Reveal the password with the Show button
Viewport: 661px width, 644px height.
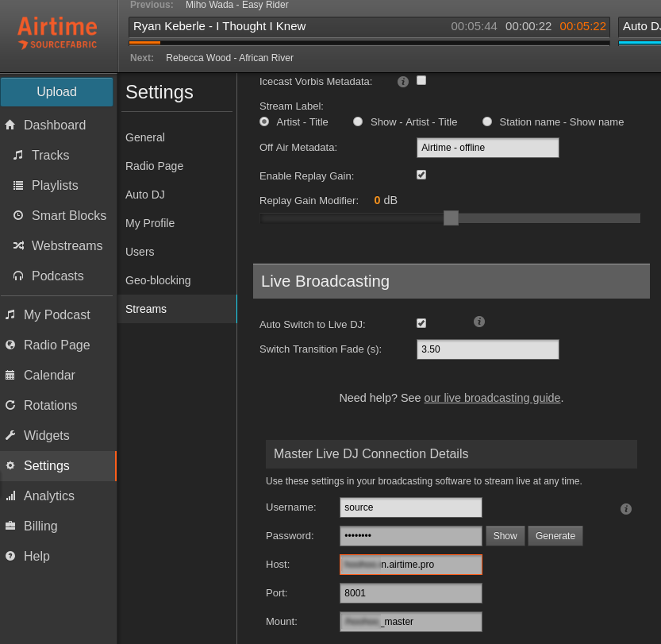(x=505, y=535)
